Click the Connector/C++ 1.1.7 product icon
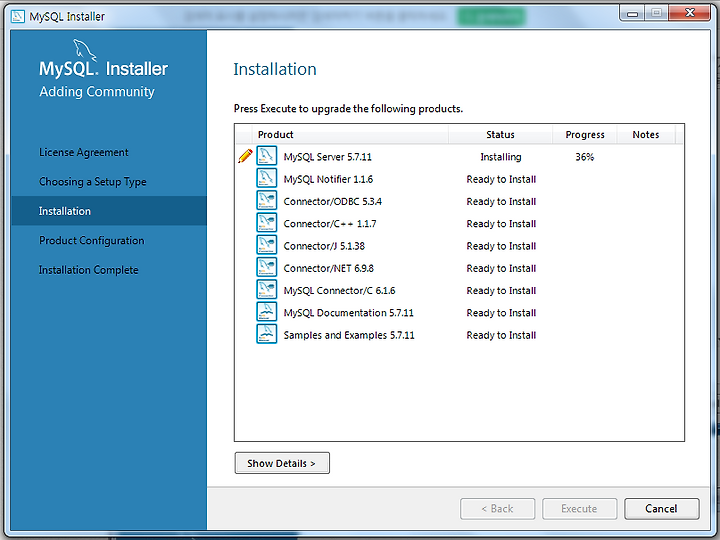The image size is (720, 540). [x=266, y=223]
